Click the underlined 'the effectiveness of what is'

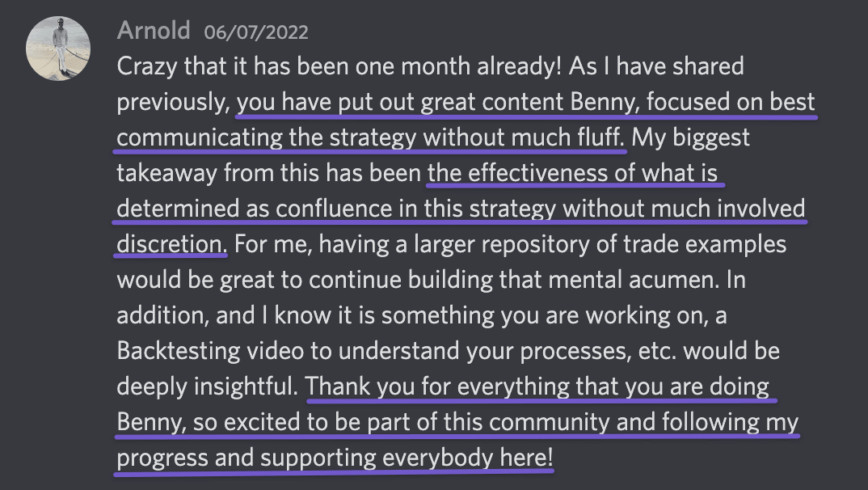tap(574, 173)
